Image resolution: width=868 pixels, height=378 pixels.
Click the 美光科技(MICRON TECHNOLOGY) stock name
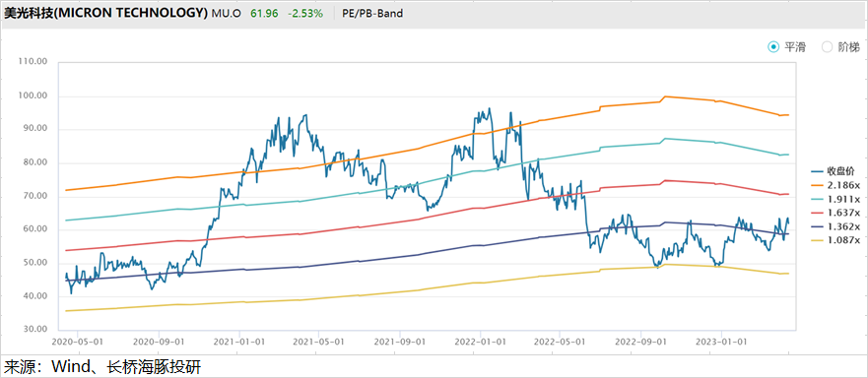coord(105,13)
